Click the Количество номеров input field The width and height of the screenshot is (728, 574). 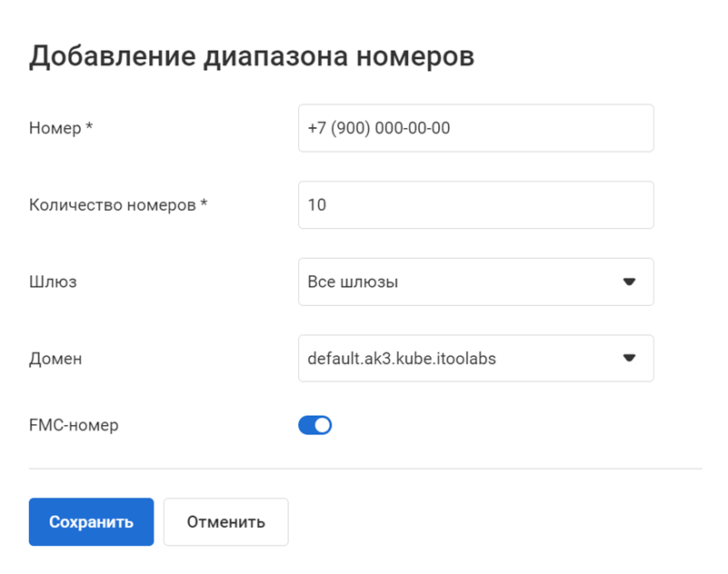[x=475, y=205]
